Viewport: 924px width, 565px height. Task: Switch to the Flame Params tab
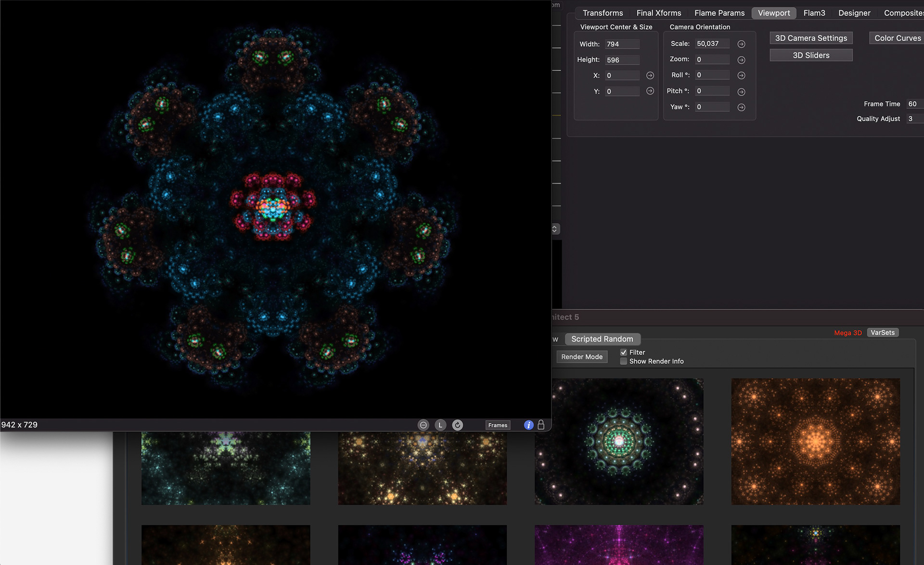click(719, 13)
